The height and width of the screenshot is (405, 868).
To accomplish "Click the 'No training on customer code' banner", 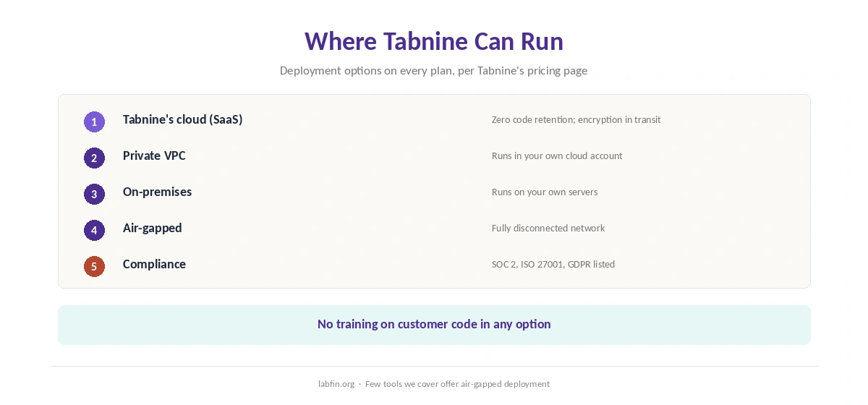I will tap(434, 325).
